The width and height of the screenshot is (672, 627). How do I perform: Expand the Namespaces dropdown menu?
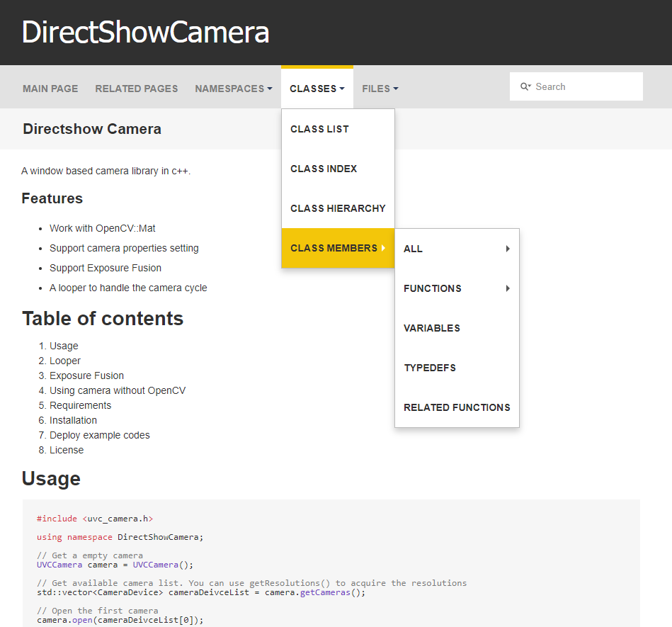[234, 89]
